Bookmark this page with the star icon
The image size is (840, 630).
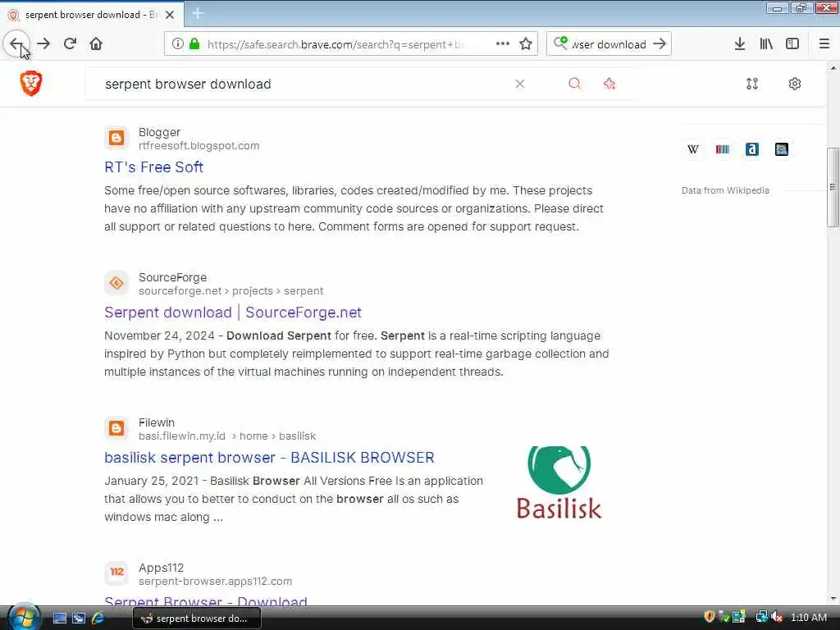click(x=526, y=43)
